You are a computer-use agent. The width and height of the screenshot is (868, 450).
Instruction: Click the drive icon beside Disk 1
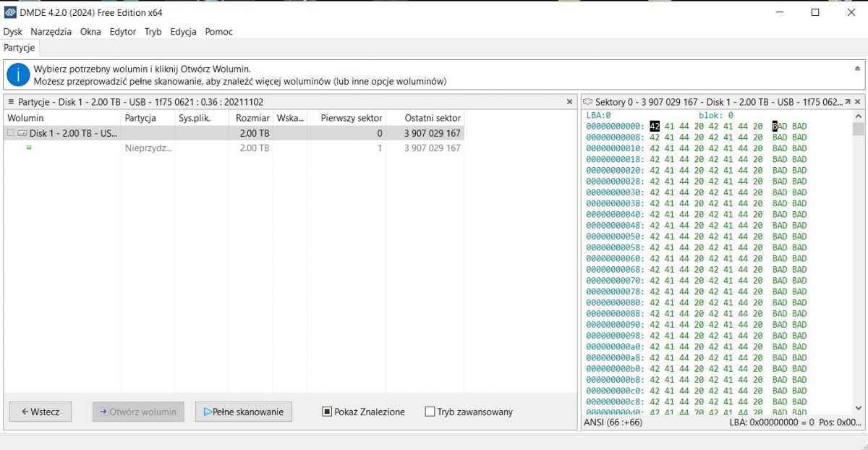[22, 133]
